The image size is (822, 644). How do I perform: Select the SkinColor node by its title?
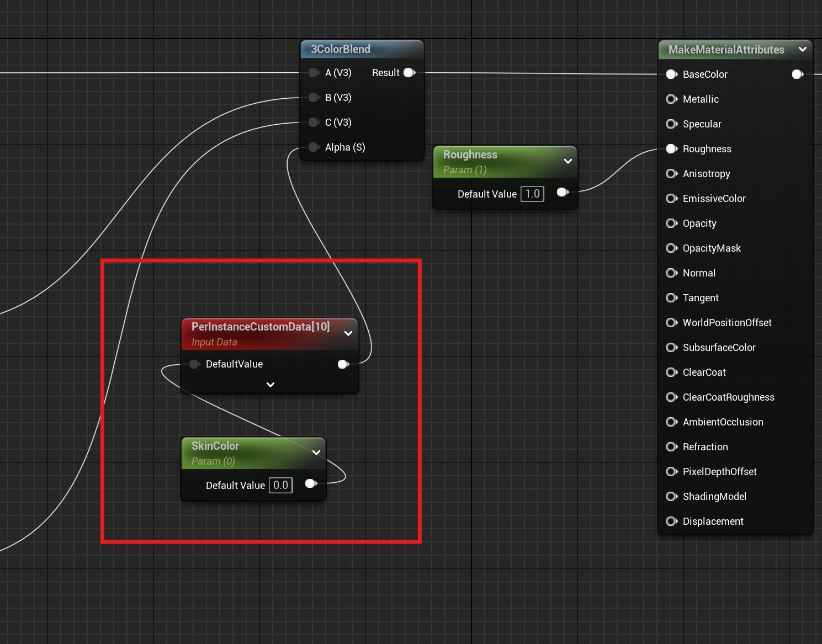point(215,446)
